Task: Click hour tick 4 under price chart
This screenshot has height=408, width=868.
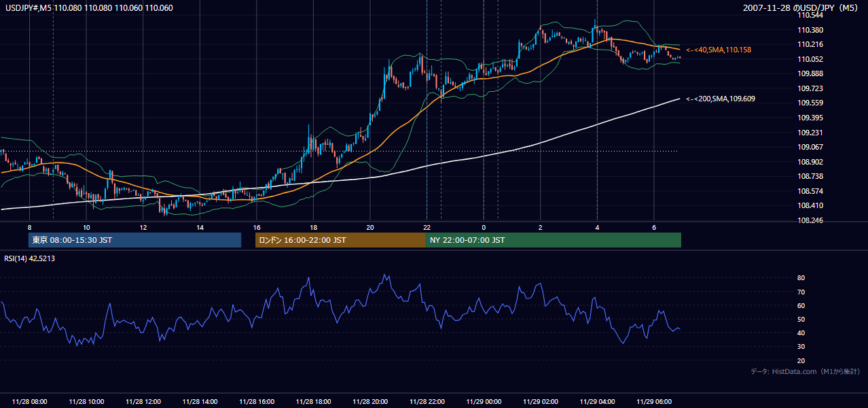Action: point(597,227)
